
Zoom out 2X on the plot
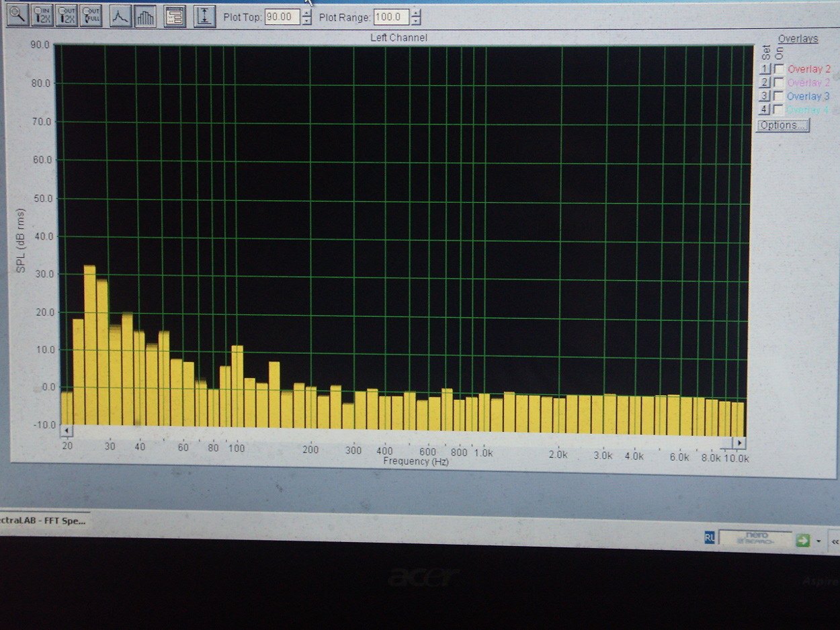click(x=66, y=15)
